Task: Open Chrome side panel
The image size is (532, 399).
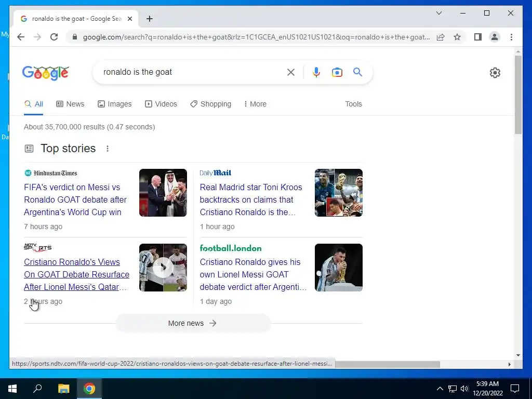Action: (x=478, y=37)
